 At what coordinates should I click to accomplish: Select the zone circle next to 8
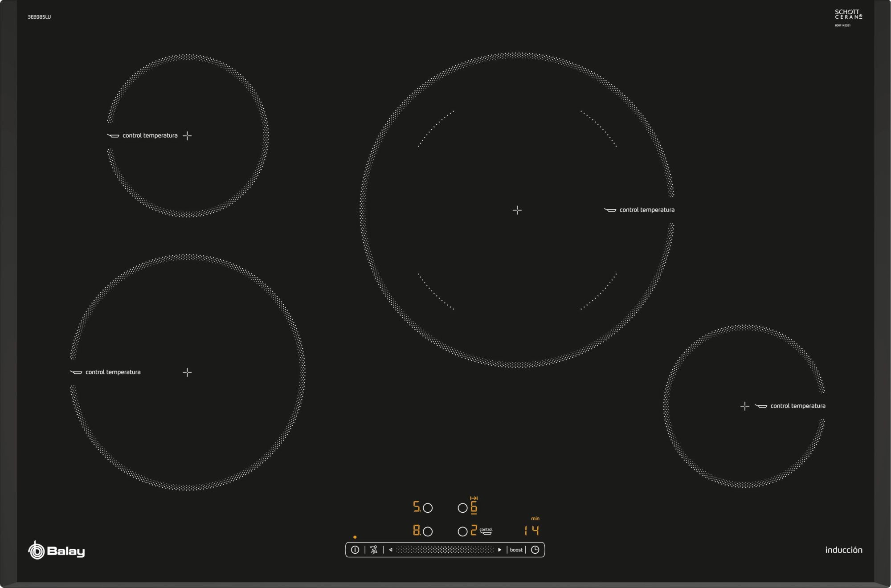428,531
